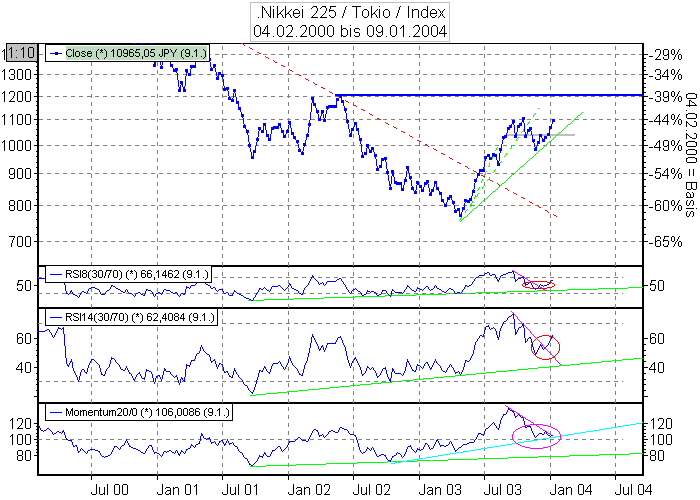
Task: Click the 900 price axis label
Action: coord(21,173)
